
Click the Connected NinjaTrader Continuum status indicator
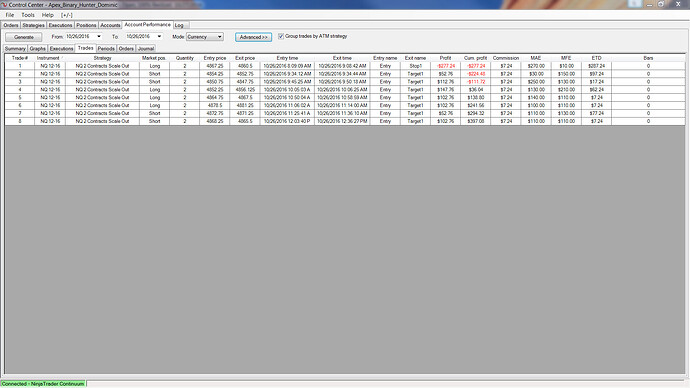[43, 384]
